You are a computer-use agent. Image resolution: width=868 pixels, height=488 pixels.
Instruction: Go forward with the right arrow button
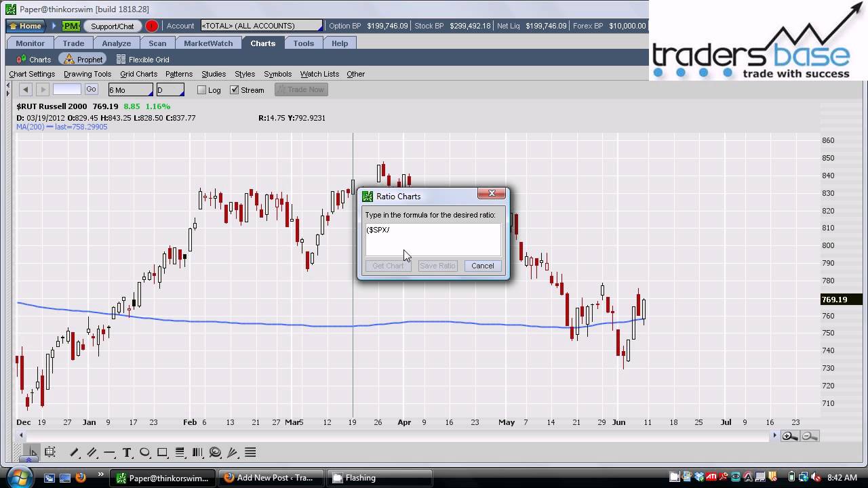42,89
